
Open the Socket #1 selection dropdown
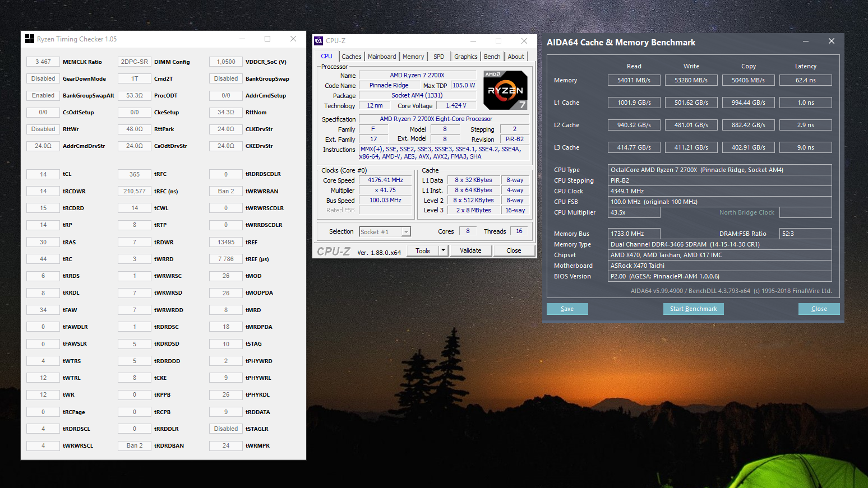385,232
